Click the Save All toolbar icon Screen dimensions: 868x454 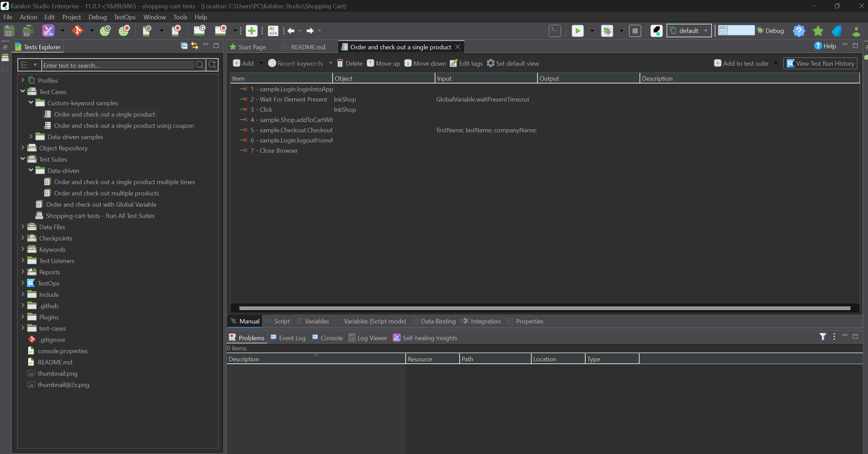28,31
